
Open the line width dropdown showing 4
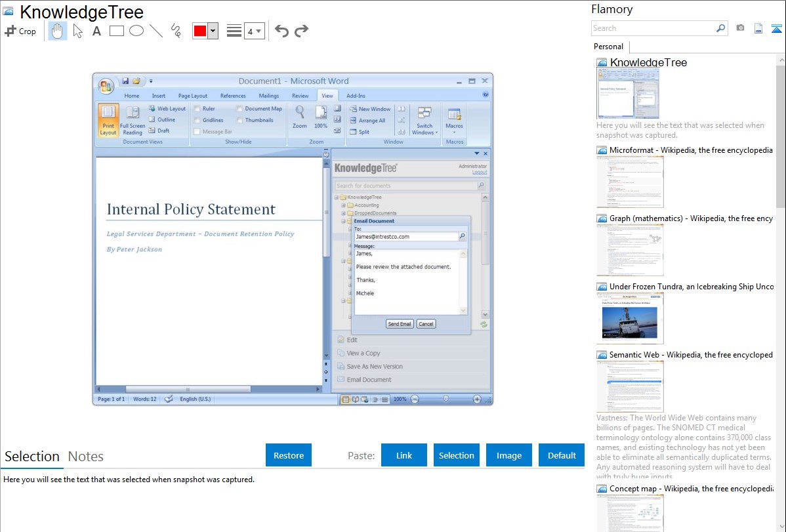pos(255,31)
